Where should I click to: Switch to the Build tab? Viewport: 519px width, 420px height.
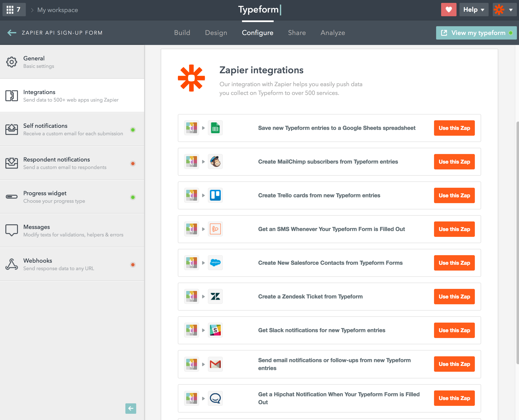coord(182,32)
